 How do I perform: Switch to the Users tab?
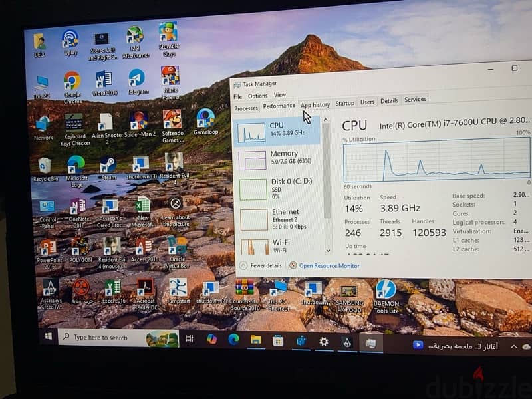coord(368,102)
